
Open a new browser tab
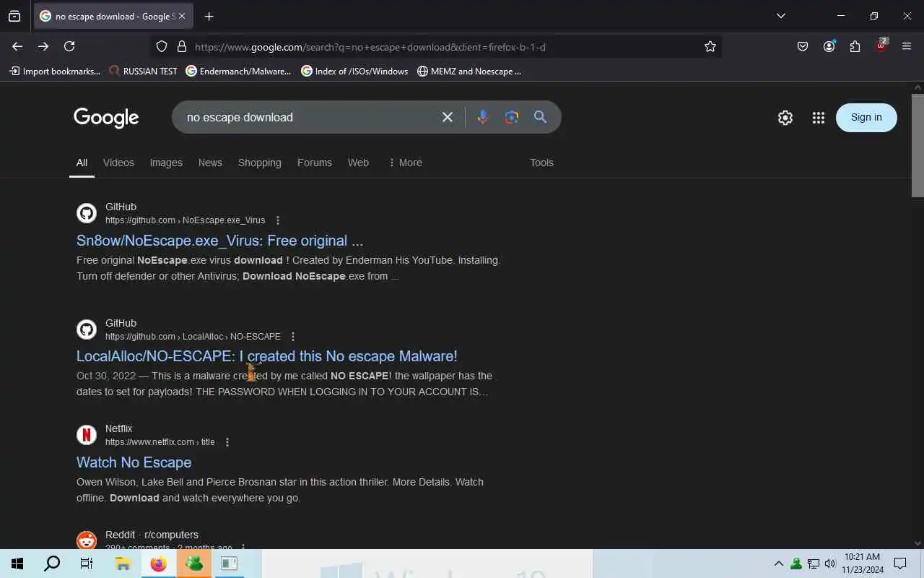click(x=209, y=16)
